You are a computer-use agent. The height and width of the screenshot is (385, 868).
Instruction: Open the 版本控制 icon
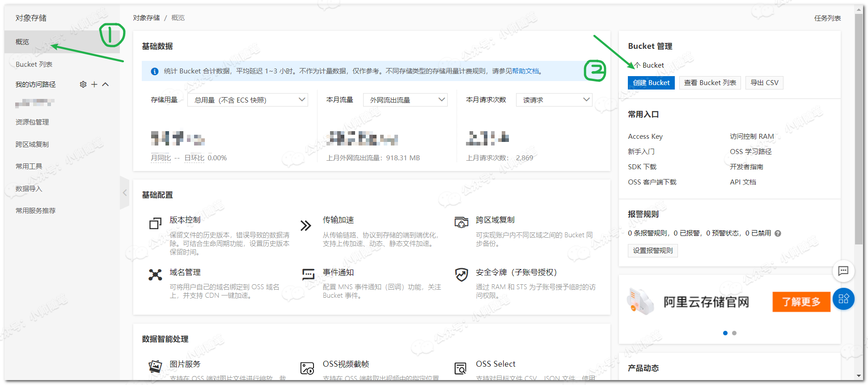click(155, 223)
